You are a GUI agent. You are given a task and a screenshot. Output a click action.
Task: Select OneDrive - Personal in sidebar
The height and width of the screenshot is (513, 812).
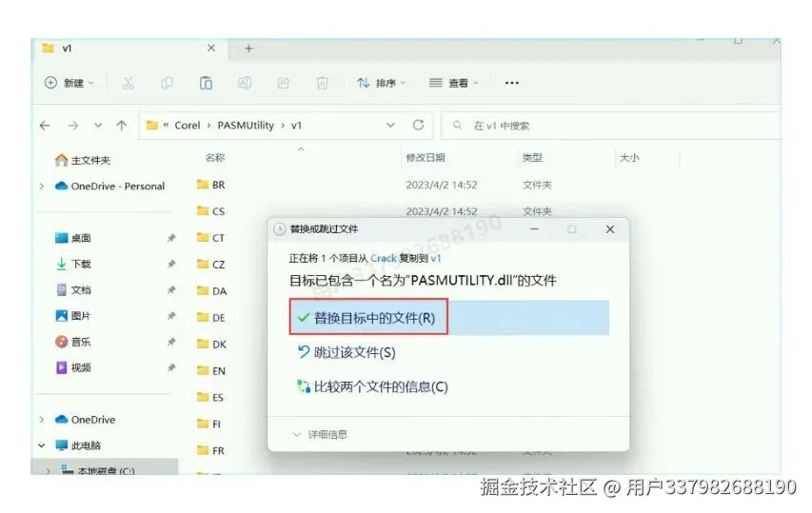click(109, 186)
